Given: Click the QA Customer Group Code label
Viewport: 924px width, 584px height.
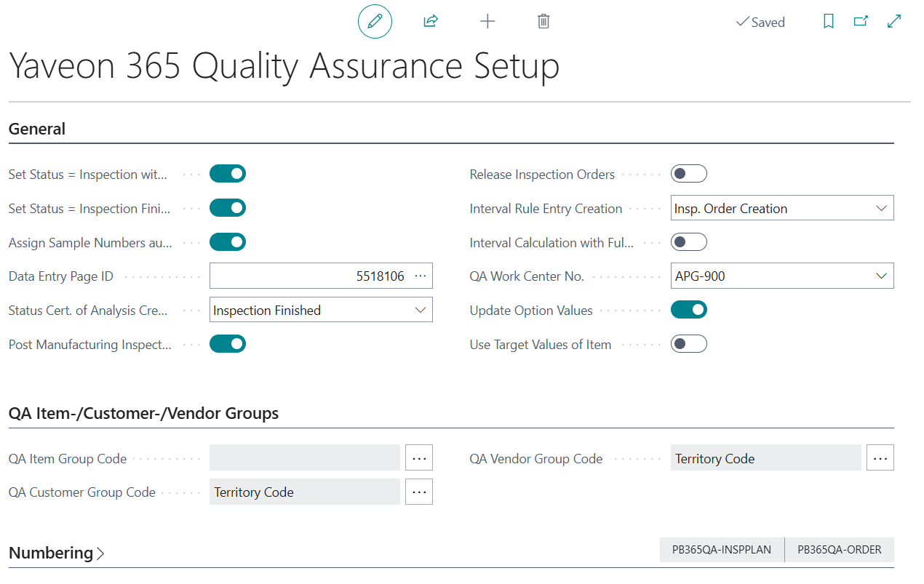Looking at the screenshot, I should [82, 492].
